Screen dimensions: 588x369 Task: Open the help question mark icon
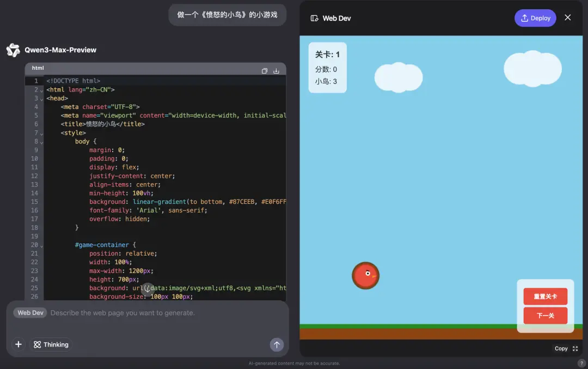pos(581,363)
